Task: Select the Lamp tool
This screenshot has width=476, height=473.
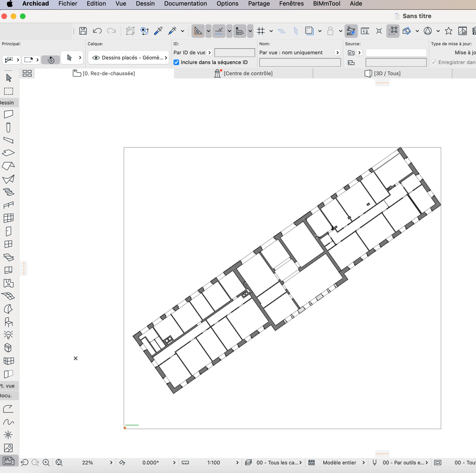Action: pos(8,335)
